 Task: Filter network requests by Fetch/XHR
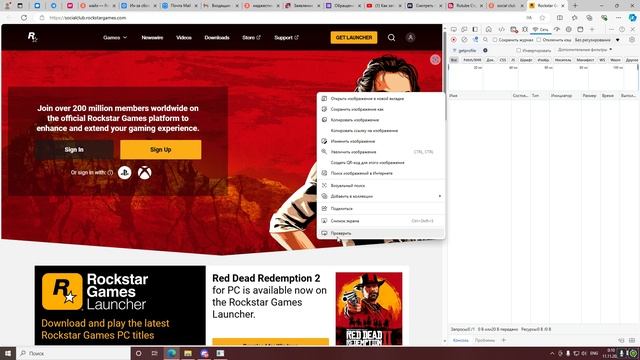click(x=472, y=60)
